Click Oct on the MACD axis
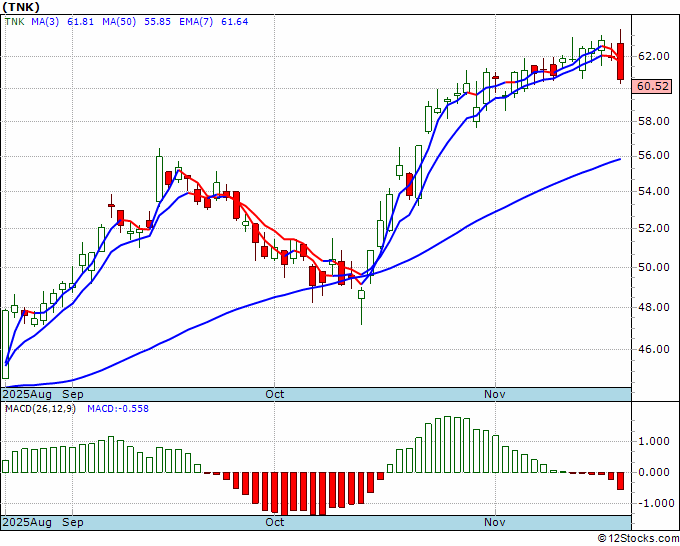This screenshot has height=546, width=680. pyautogui.click(x=275, y=522)
